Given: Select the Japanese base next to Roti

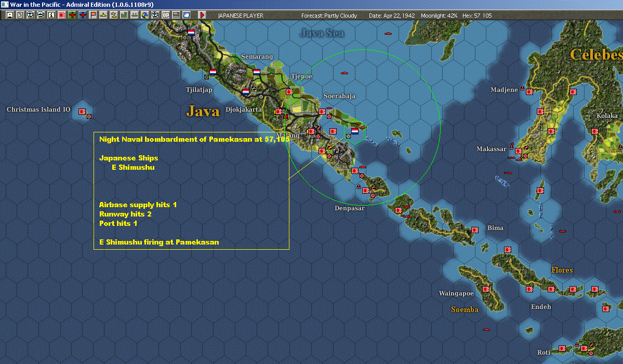Looking at the screenshot, I should tap(562, 348).
